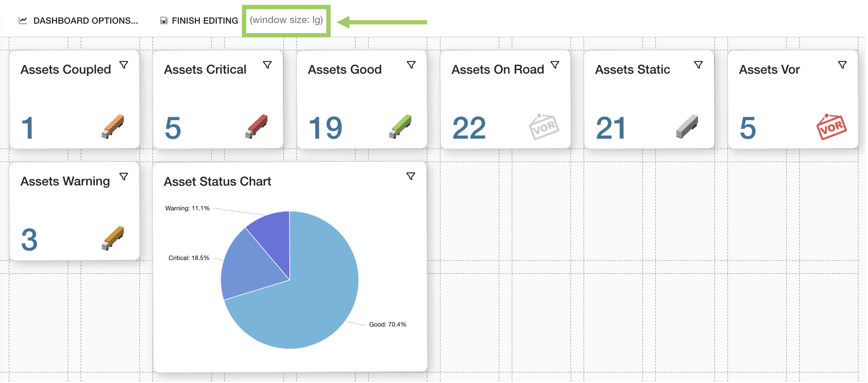Click filter icon on Assets On Road
This screenshot has height=383, width=868.
555,65
